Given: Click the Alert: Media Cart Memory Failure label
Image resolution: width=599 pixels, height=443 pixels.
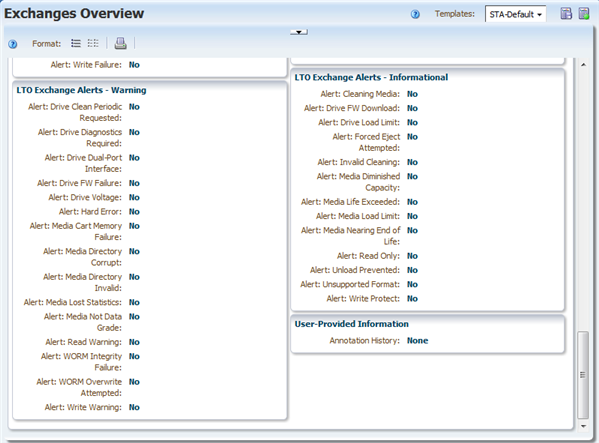Looking at the screenshot, I should pos(76,231).
